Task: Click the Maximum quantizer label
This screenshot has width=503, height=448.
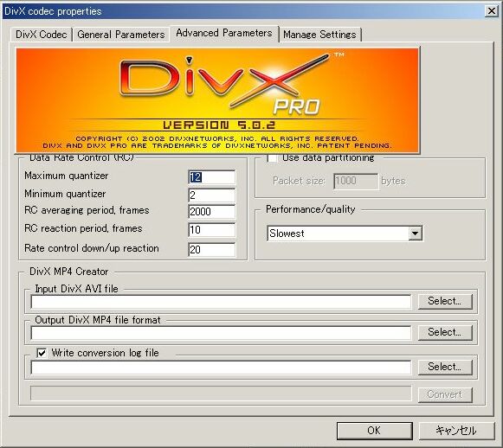Action: 67,176
